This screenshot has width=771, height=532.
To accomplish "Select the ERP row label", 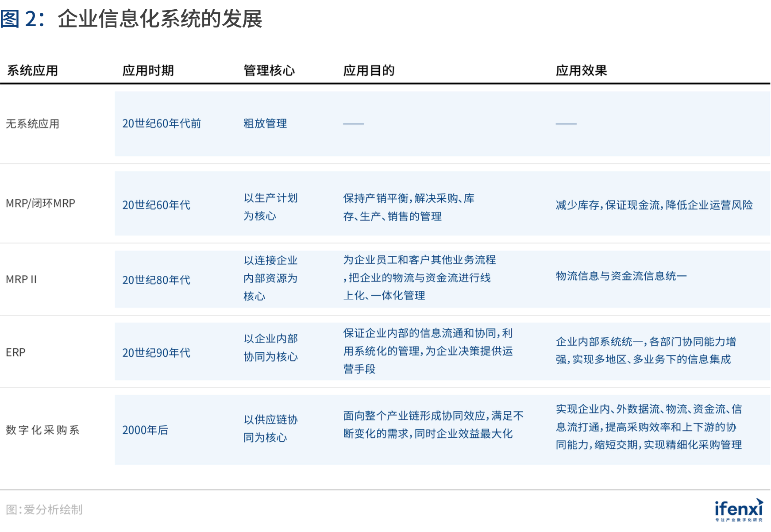I will pos(15,352).
